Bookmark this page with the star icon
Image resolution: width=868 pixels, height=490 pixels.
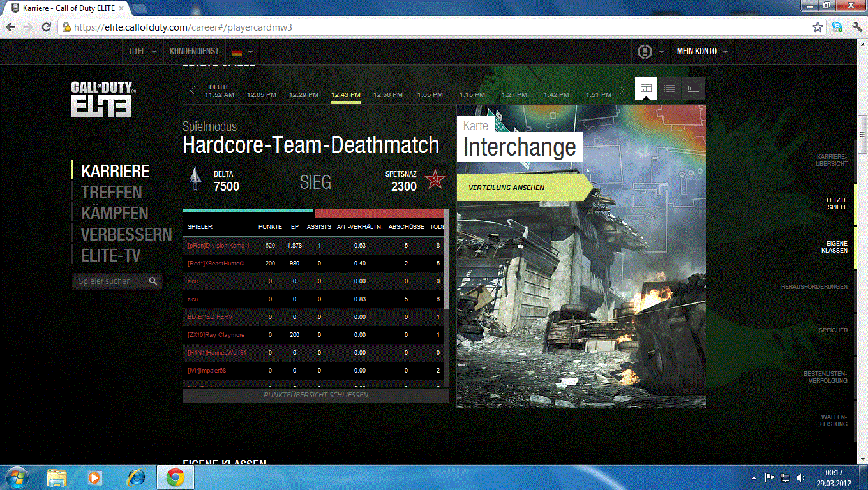818,27
